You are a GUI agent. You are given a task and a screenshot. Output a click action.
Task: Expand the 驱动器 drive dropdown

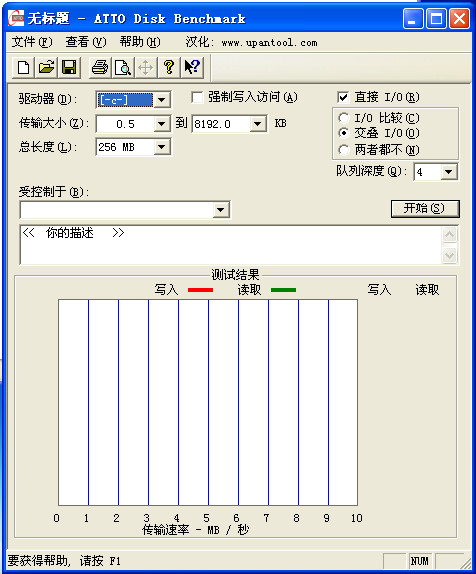point(161,100)
